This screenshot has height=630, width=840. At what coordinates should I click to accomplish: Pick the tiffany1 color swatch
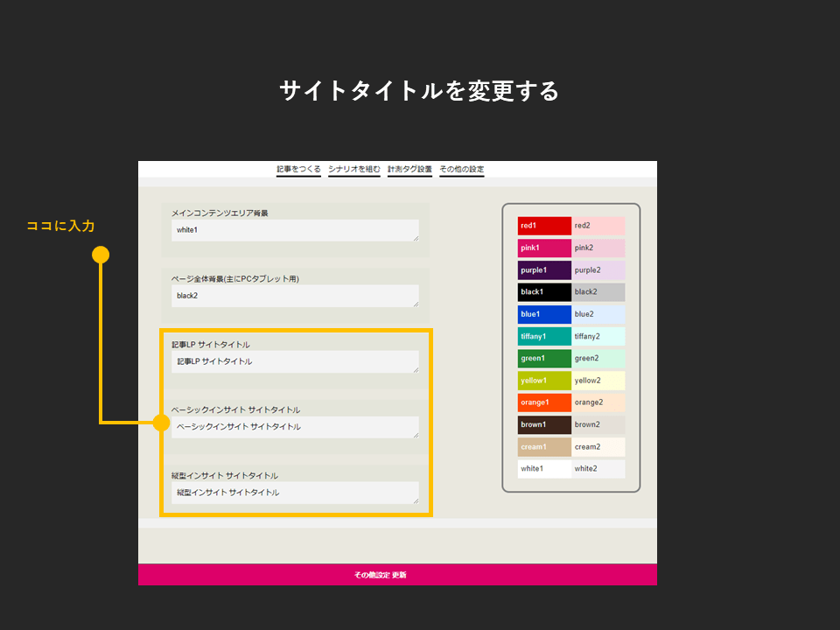[x=544, y=336]
